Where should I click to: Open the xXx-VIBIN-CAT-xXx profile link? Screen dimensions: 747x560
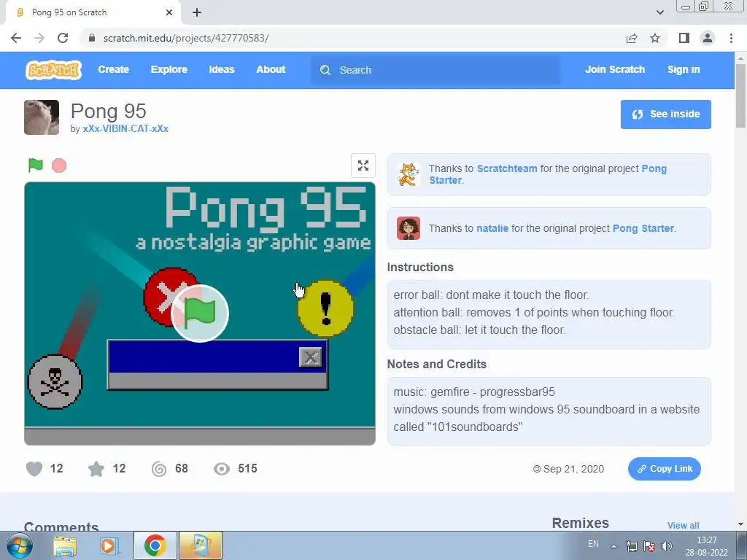point(125,128)
